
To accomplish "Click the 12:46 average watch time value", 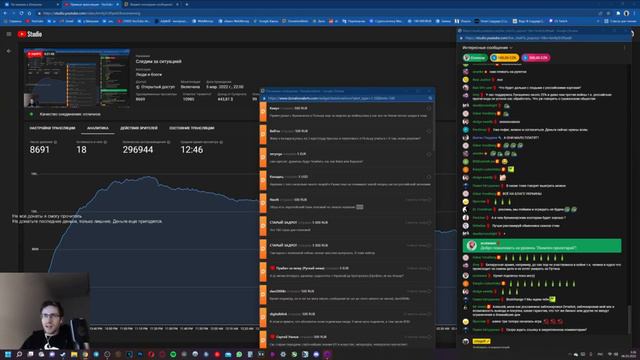I will [x=192, y=150].
